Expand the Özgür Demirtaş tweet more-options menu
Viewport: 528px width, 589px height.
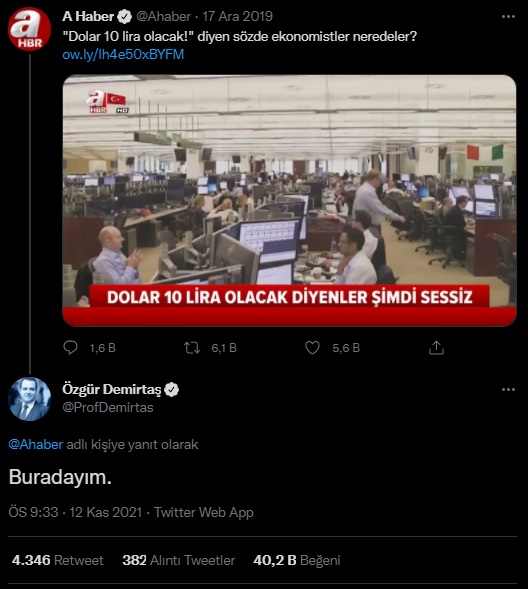point(508,390)
